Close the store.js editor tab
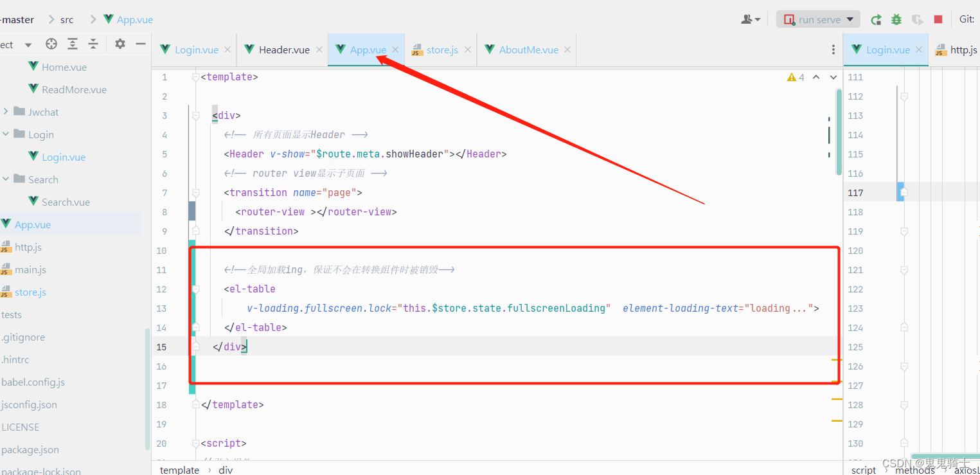This screenshot has height=475, width=980. [468, 49]
